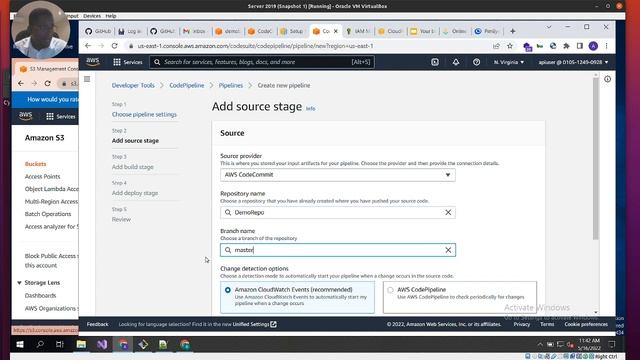Toggle the hamburger side navigation menu
The height and width of the screenshot is (360, 640).
pyautogui.click(x=87, y=79)
